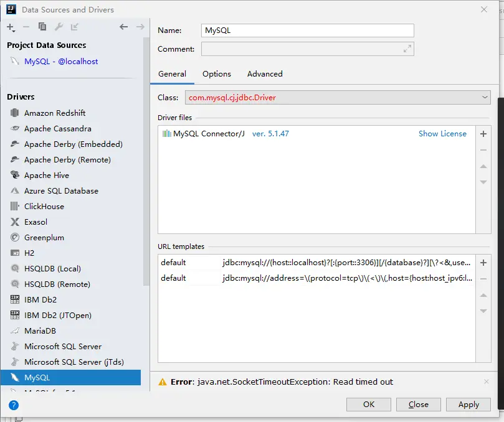Click the Remove minus icon in the left toolbar
Screen dimensions: 504x422
26,27
